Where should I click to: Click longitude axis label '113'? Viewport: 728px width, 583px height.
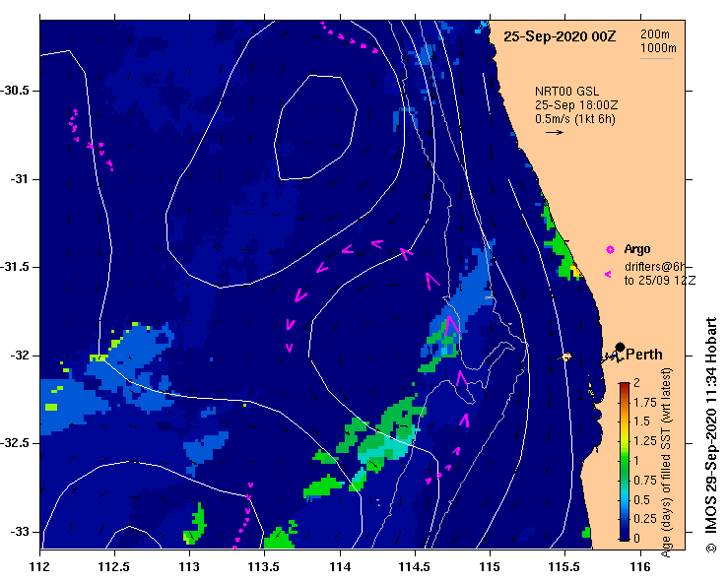pos(189,567)
